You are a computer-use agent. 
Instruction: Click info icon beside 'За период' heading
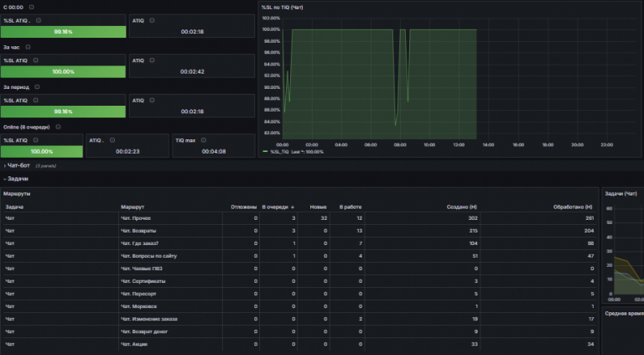pyautogui.click(x=37, y=87)
